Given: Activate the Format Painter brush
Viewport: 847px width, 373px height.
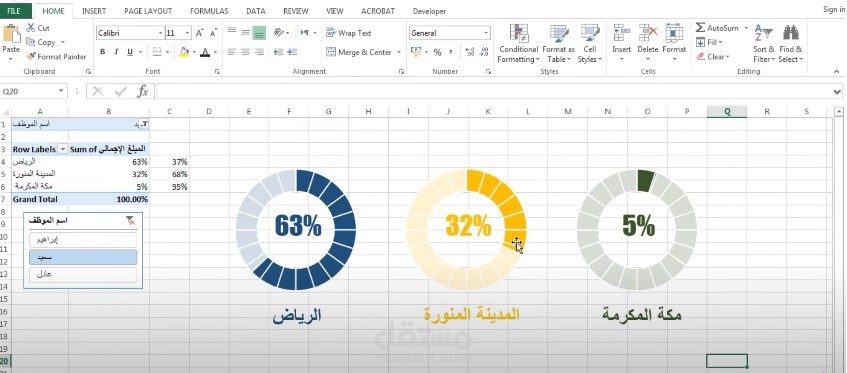Looking at the screenshot, I should pyautogui.click(x=56, y=56).
